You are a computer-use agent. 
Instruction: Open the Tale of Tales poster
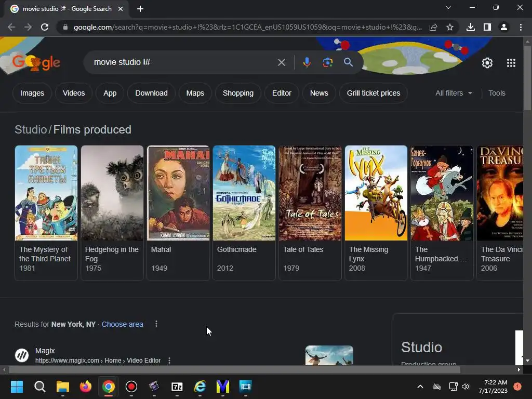coord(310,193)
